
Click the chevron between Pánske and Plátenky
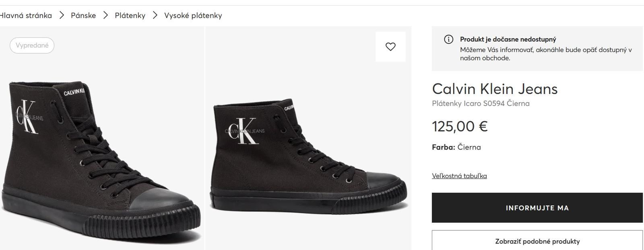coord(105,15)
